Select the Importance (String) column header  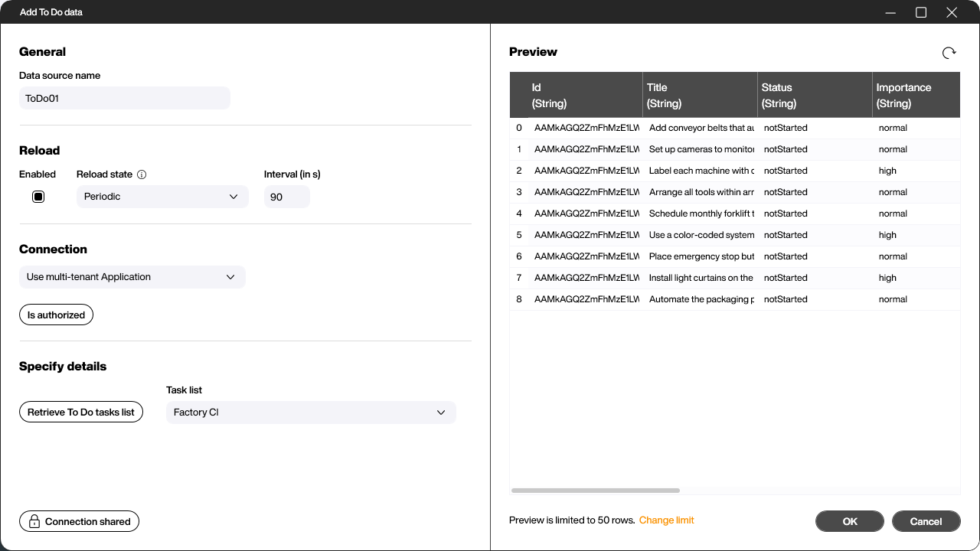click(x=916, y=95)
